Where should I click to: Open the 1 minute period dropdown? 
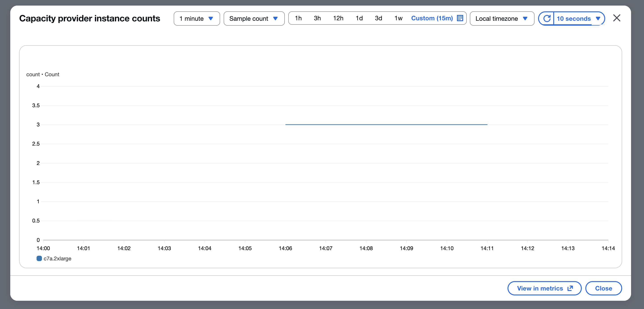point(196,19)
